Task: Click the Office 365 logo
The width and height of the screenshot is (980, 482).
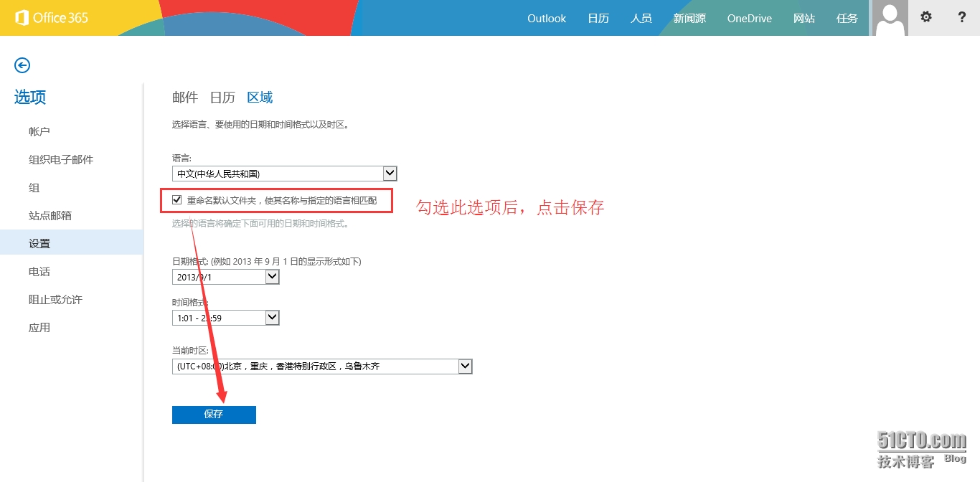Action: 52,18
